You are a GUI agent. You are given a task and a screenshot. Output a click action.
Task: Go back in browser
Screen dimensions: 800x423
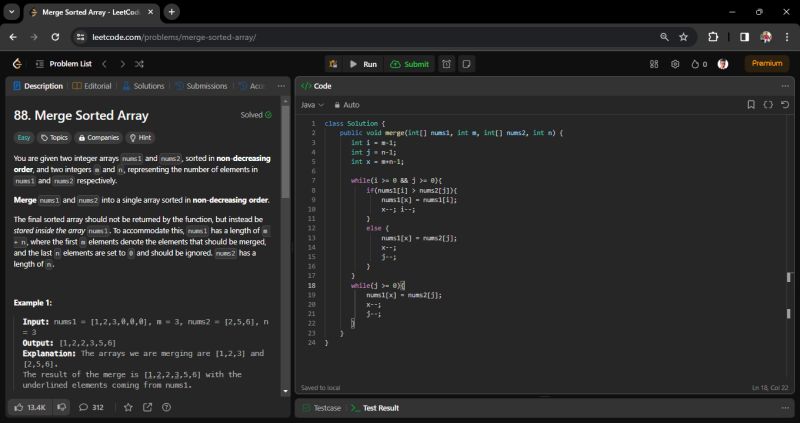13,37
